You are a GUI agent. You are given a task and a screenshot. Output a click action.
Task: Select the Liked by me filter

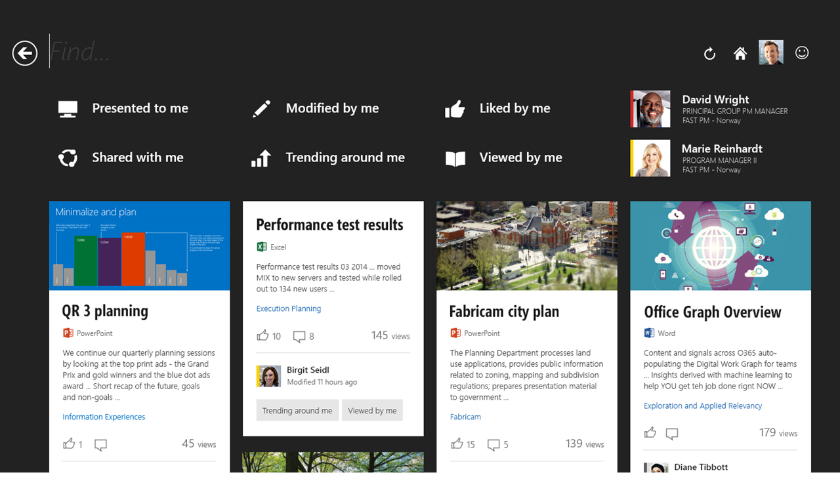point(498,109)
